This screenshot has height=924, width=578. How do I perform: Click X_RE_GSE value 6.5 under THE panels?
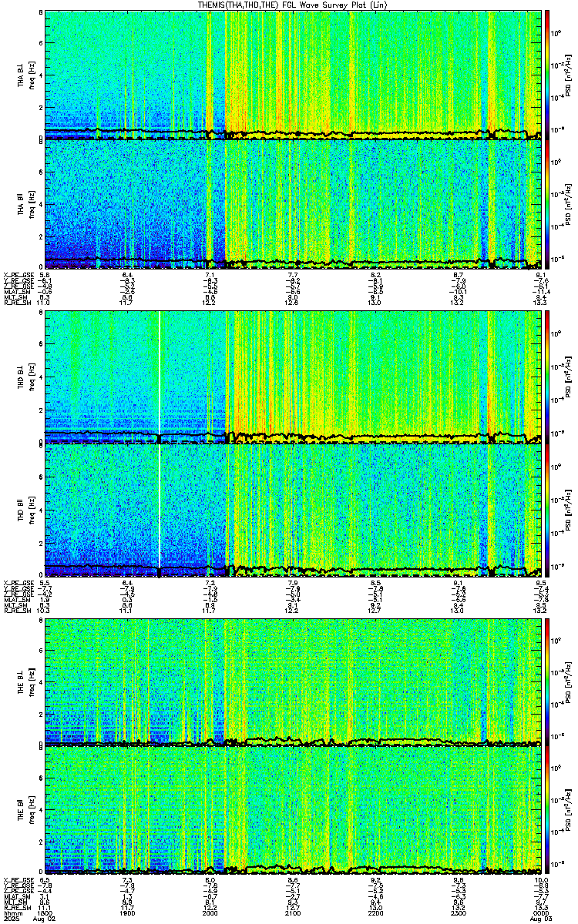45,879
